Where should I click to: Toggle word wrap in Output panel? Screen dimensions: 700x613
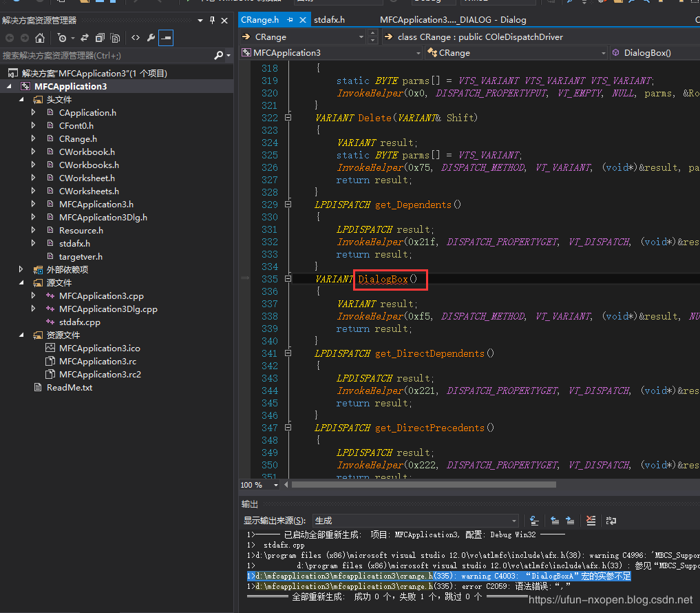pyautogui.click(x=611, y=521)
